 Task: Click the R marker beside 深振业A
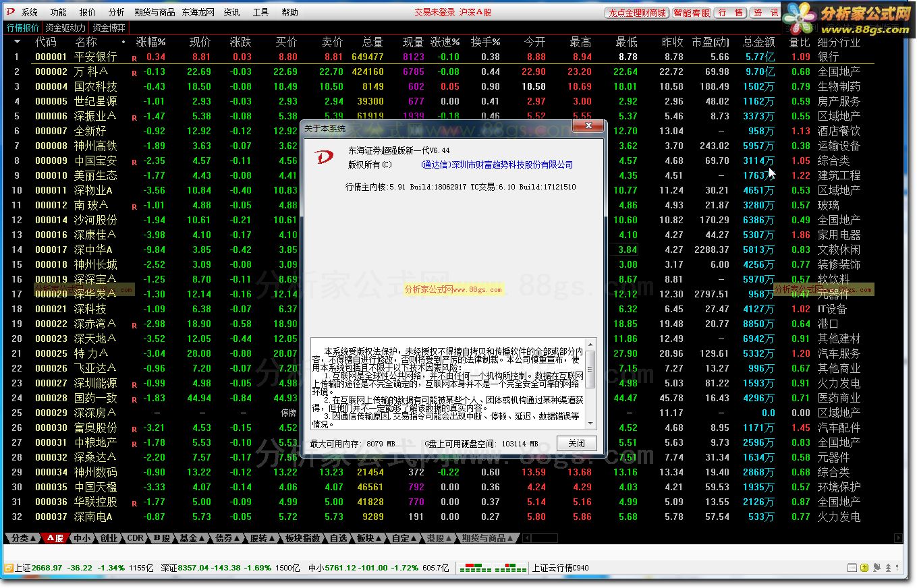[x=134, y=117]
